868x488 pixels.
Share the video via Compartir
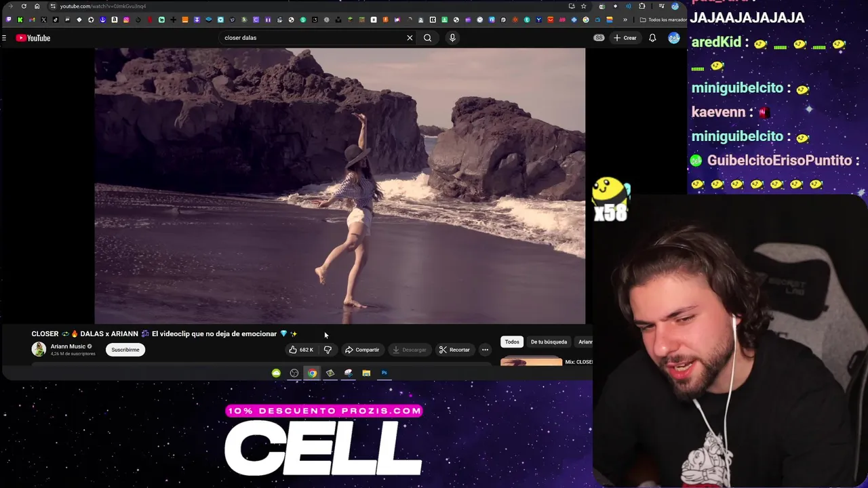[x=362, y=350]
